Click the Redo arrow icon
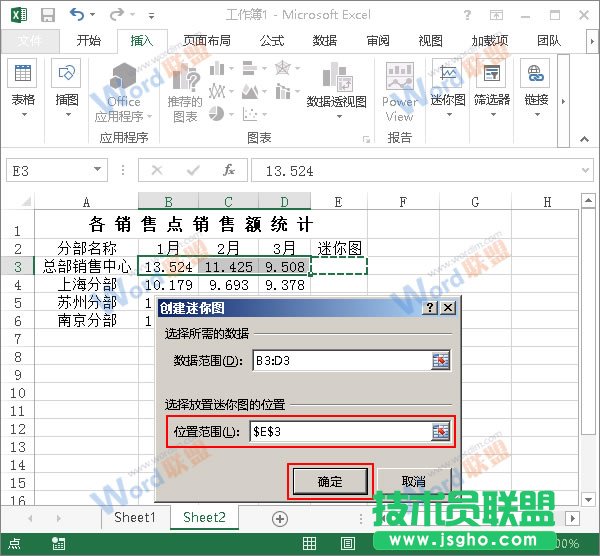 pyautogui.click(x=116, y=15)
